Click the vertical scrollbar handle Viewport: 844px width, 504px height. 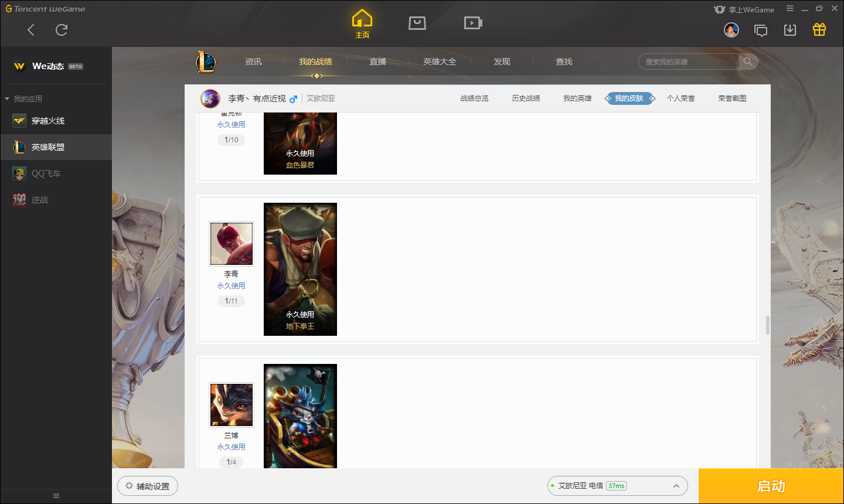[767, 325]
